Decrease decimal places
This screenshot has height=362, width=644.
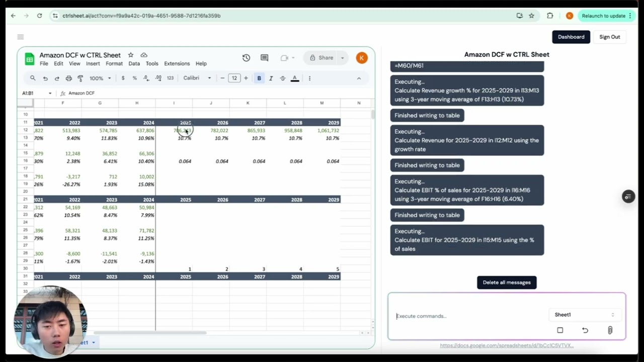pos(146,78)
